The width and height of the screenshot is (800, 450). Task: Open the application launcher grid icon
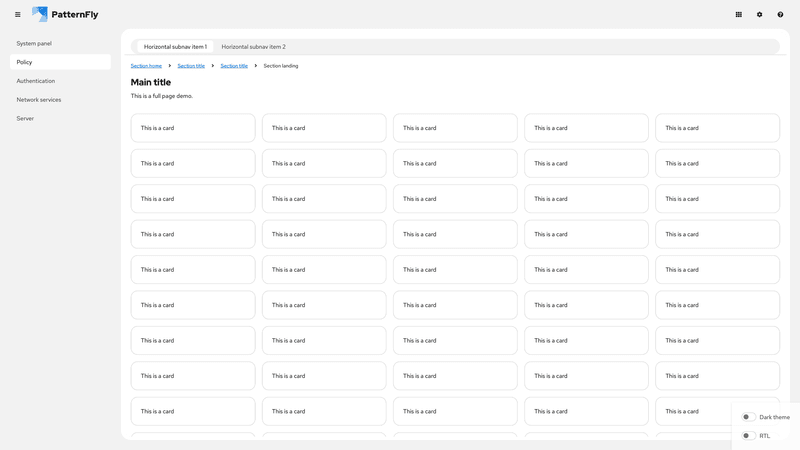pos(738,15)
